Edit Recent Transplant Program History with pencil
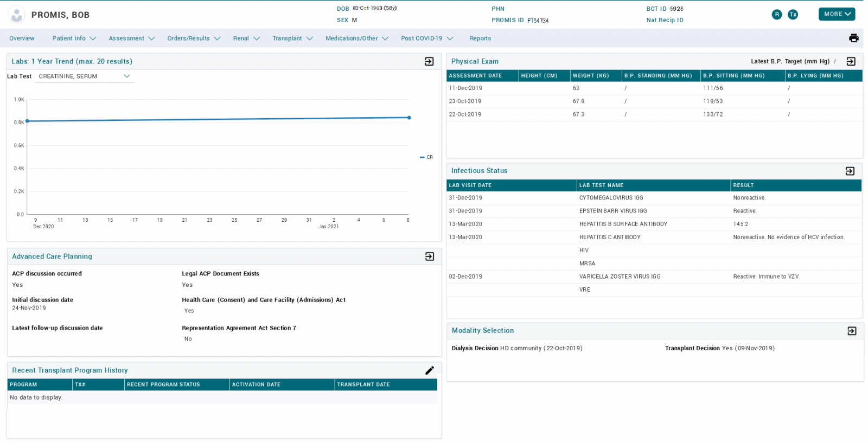This screenshot has height=443, width=868. [429, 370]
